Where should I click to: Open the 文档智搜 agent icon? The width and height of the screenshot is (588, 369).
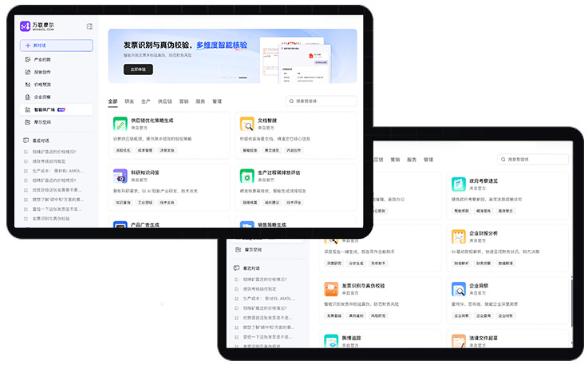click(x=247, y=125)
